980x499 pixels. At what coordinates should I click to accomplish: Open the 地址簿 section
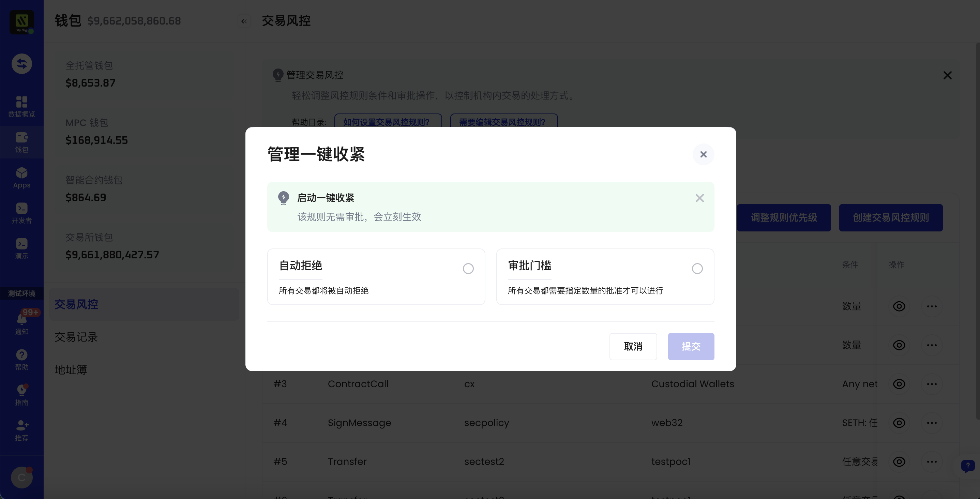[x=71, y=369]
